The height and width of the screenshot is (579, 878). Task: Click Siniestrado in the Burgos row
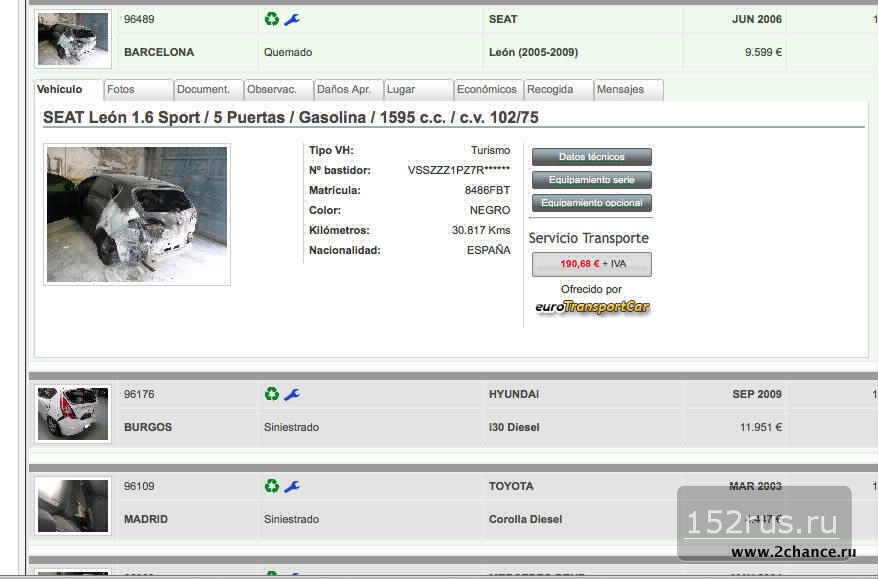coord(291,427)
